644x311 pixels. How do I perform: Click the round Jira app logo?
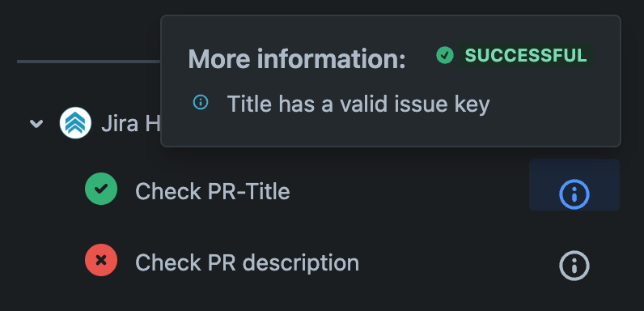pos(75,122)
